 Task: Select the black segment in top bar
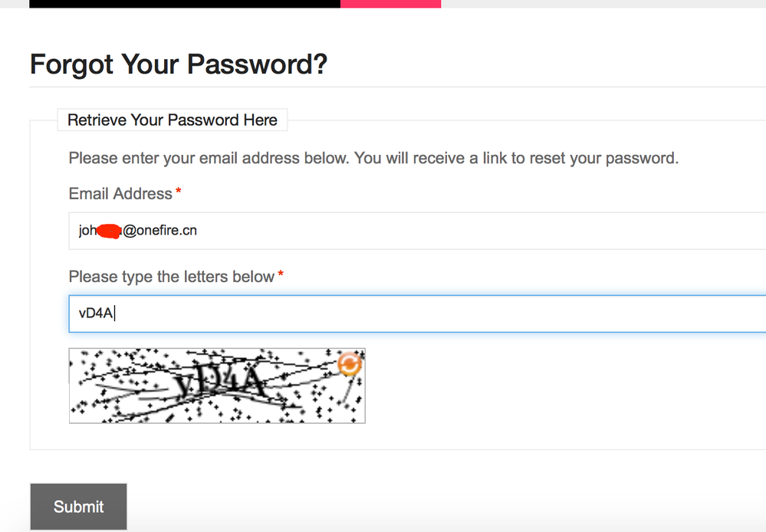click(x=184, y=4)
